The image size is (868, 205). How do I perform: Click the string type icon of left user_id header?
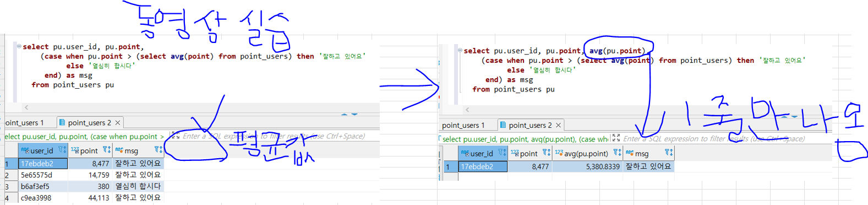point(25,150)
